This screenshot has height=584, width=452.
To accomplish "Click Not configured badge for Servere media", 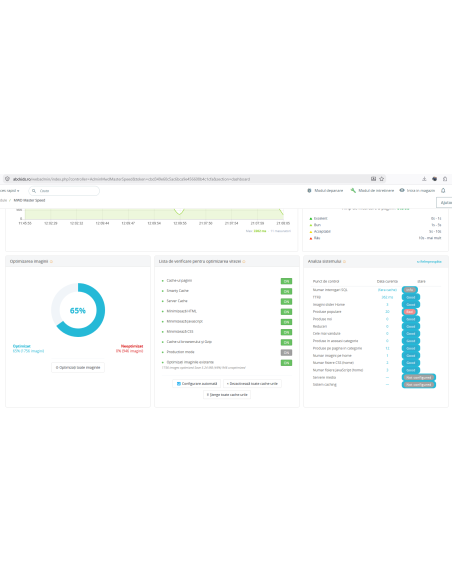I will [418, 377].
